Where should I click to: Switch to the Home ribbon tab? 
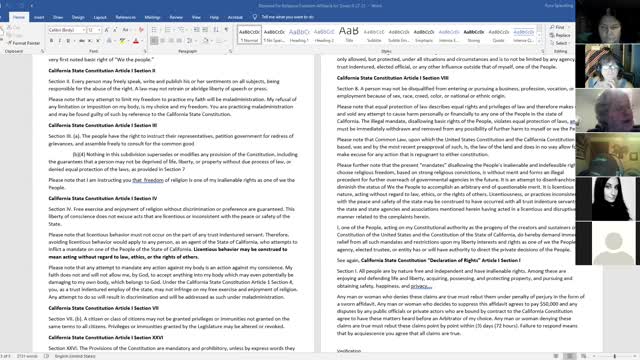[x=19, y=17]
